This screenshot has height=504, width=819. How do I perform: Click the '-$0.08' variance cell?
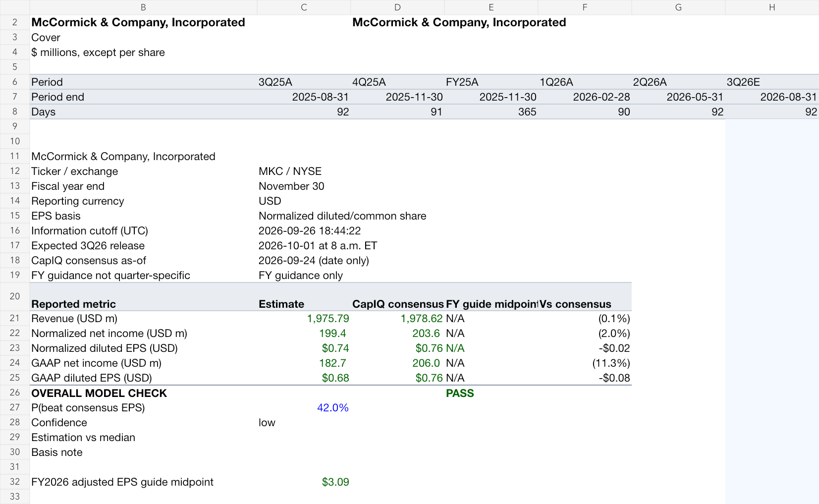(585, 378)
